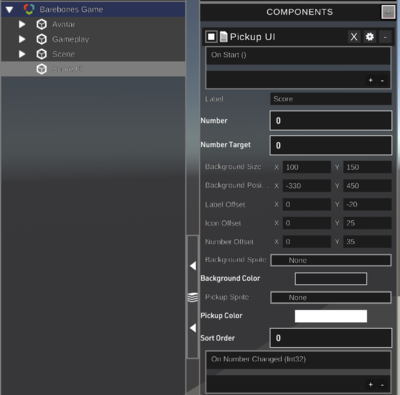Remove an On Number Changed listener
The height and width of the screenshot is (395, 400).
tap(382, 385)
